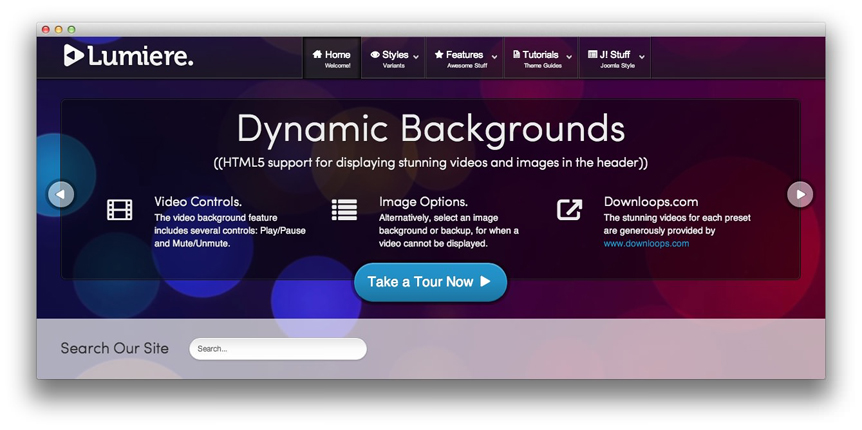The image size is (862, 430).
Task: Open the Tutorials Theme Guides menu item
Action: click(x=541, y=59)
